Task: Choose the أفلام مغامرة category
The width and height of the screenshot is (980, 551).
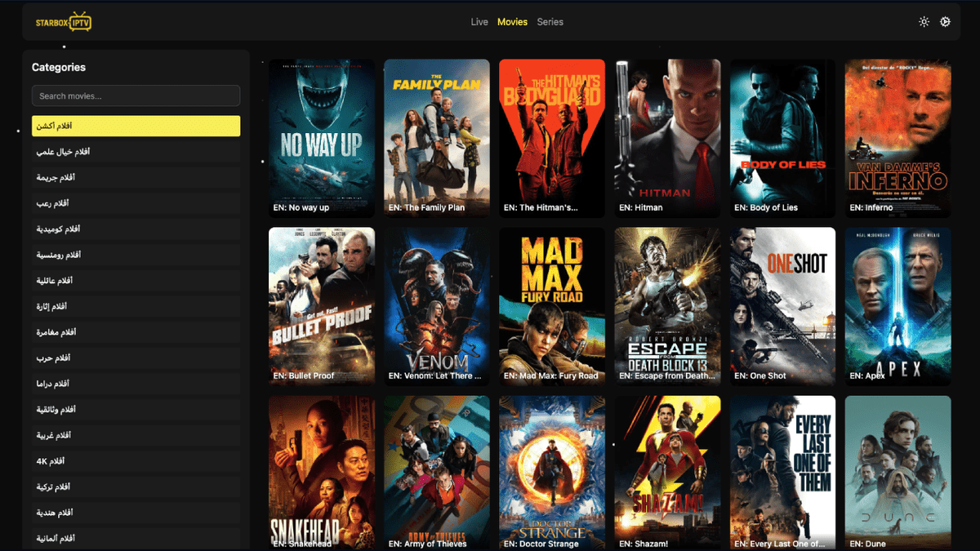Action: (x=136, y=332)
